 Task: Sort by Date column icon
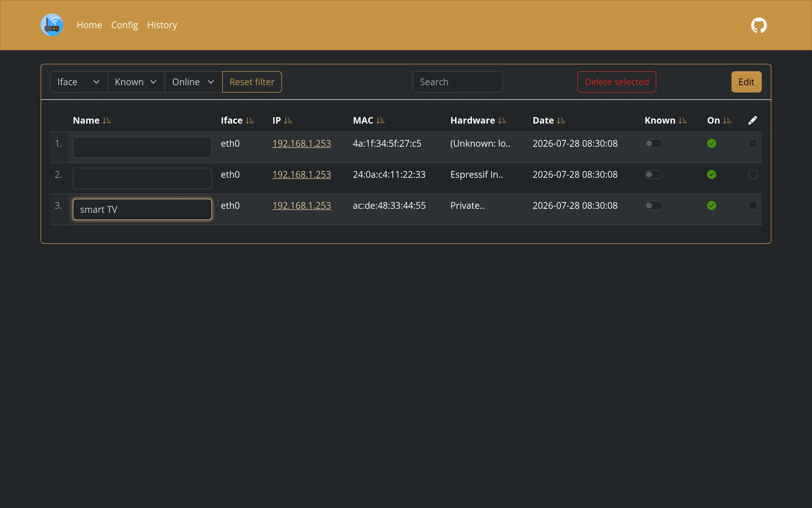click(x=561, y=120)
